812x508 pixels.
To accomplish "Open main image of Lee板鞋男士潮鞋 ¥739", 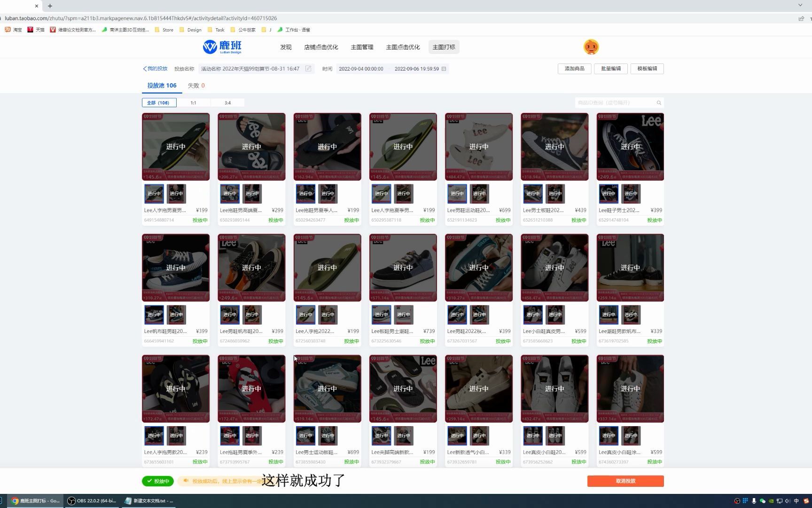I will pos(403,268).
